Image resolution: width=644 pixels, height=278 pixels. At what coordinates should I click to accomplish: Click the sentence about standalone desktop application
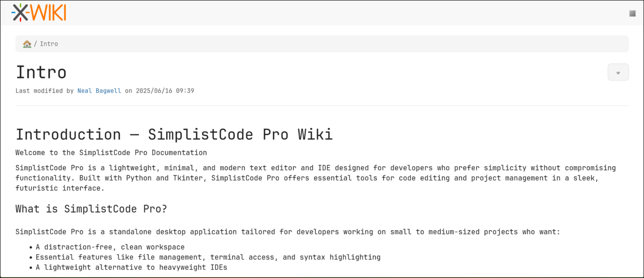pos(288,232)
